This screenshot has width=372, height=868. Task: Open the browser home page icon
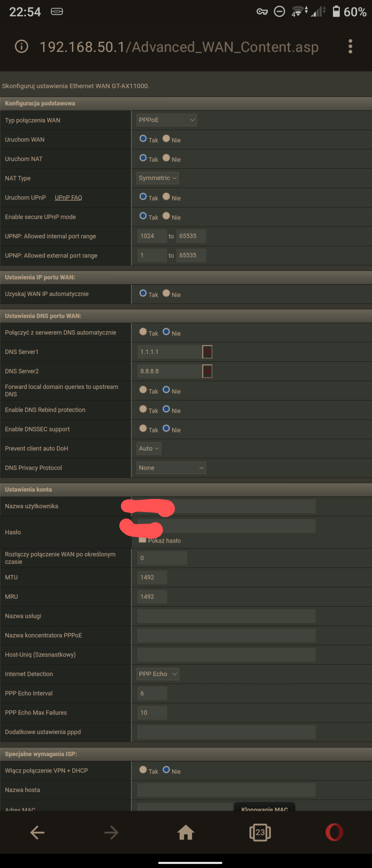(x=186, y=832)
